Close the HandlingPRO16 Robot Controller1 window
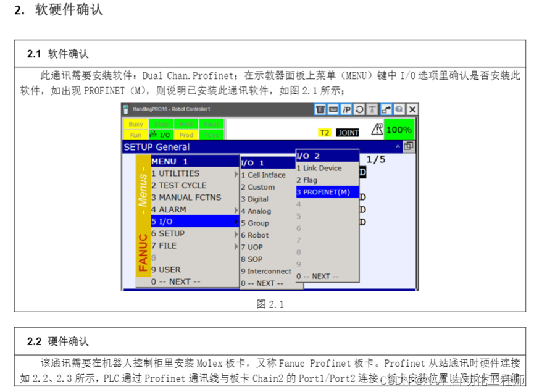The image size is (534, 392). 412,109
